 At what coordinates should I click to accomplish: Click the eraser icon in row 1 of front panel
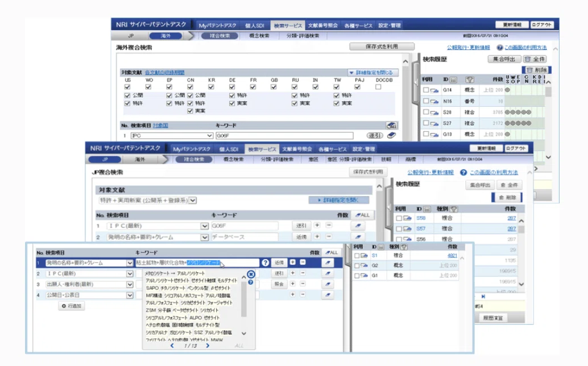pyautogui.click(x=328, y=263)
